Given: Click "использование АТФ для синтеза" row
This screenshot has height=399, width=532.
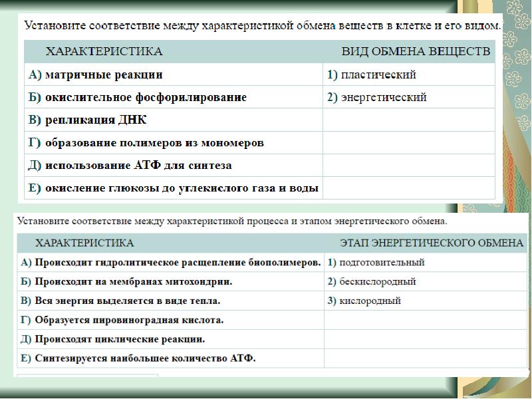Looking at the screenshot, I should (x=130, y=165).
